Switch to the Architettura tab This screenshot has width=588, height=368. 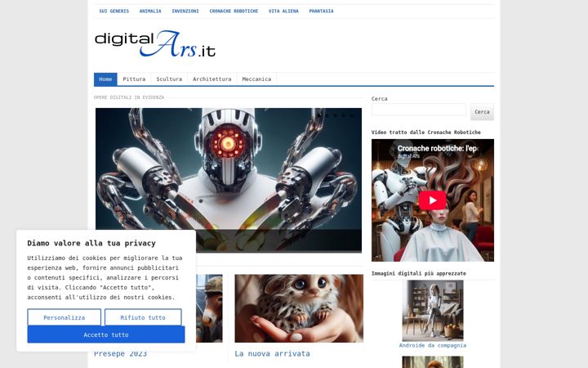pyautogui.click(x=212, y=79)
